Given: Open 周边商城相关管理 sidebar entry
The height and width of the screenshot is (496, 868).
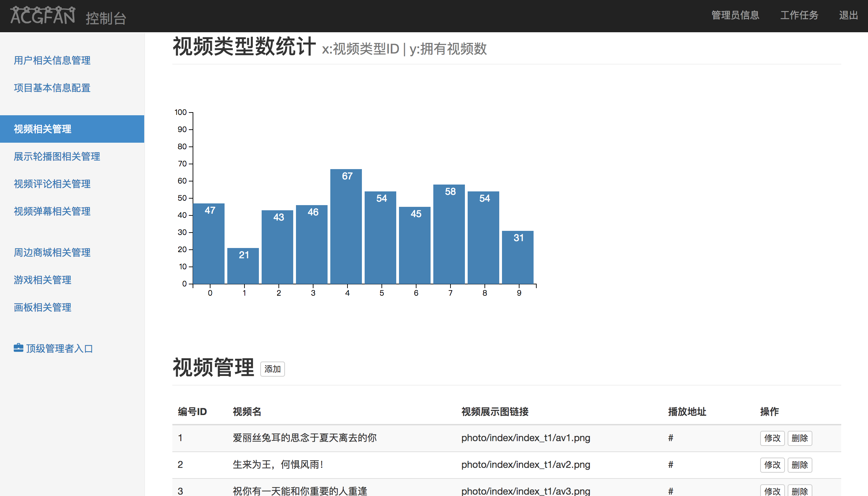Looking at the screenshot, I should click(52, 252).
